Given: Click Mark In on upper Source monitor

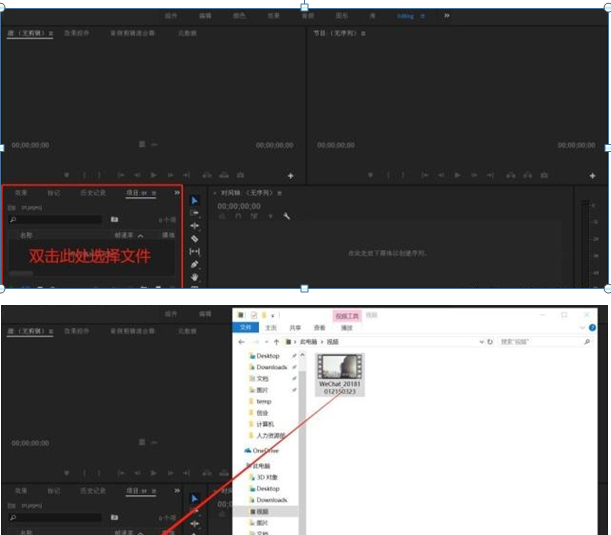Looking at the screenshot, I should [x=84, y=175].
